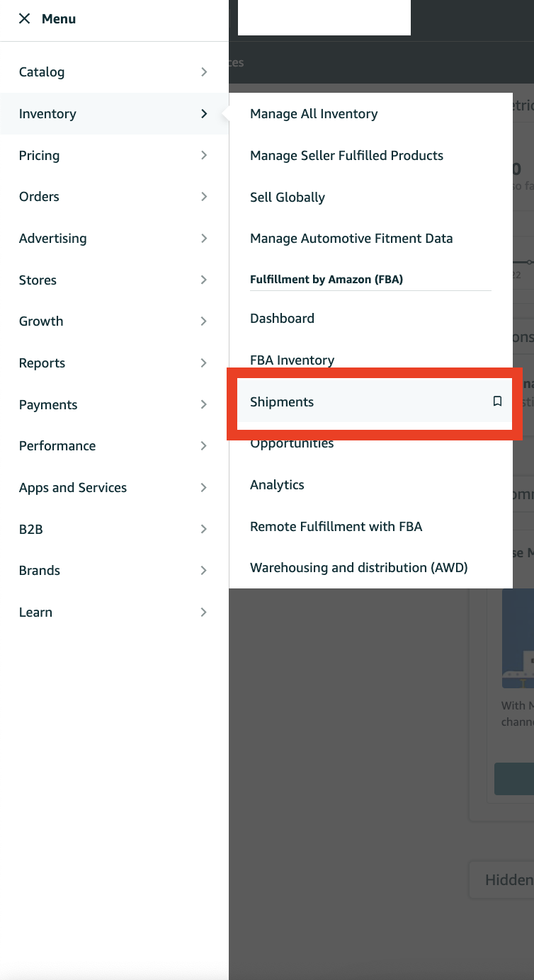Go to the FBA Dashboard

282,319
